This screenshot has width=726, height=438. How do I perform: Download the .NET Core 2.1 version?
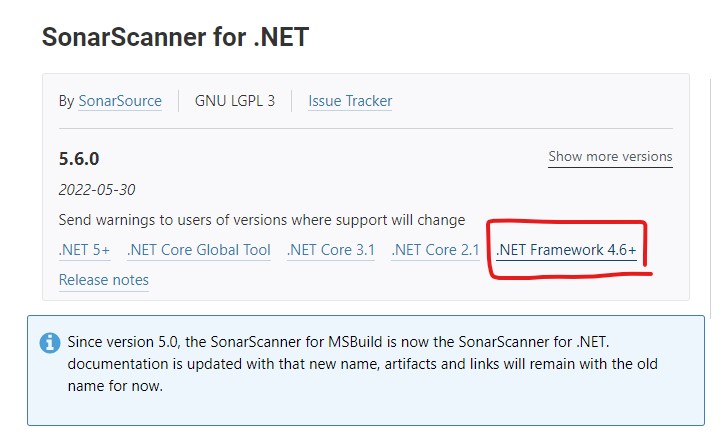[435, 250]
